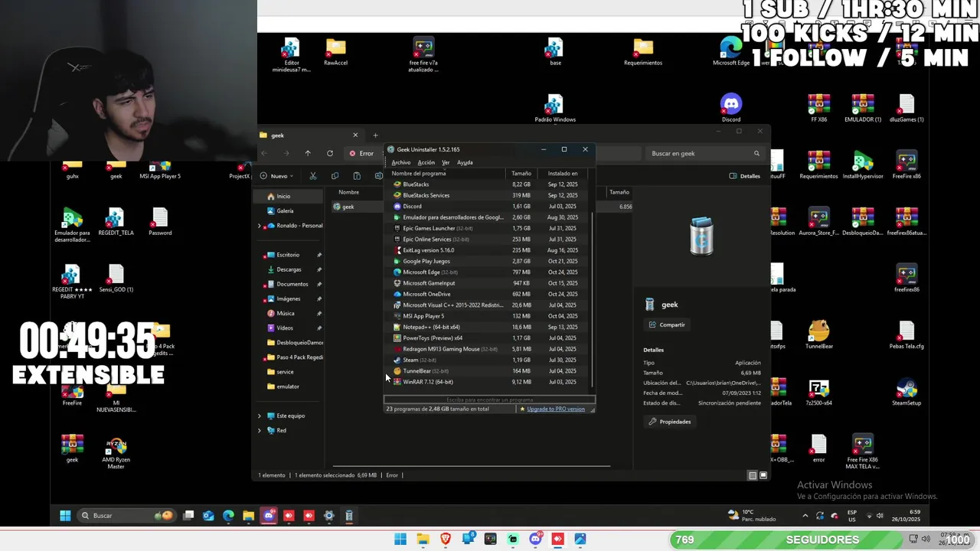
Task: Open Inicio in the navigation pane
Action: point(289,196)
